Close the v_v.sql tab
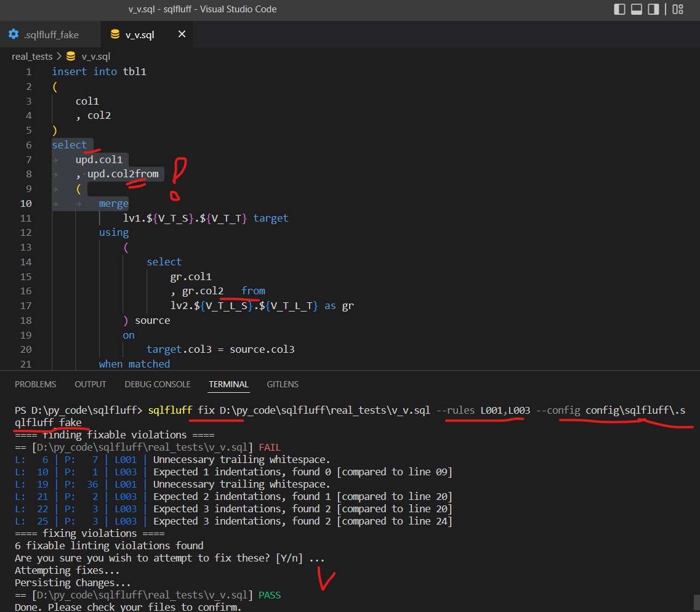 click(182, 34)
